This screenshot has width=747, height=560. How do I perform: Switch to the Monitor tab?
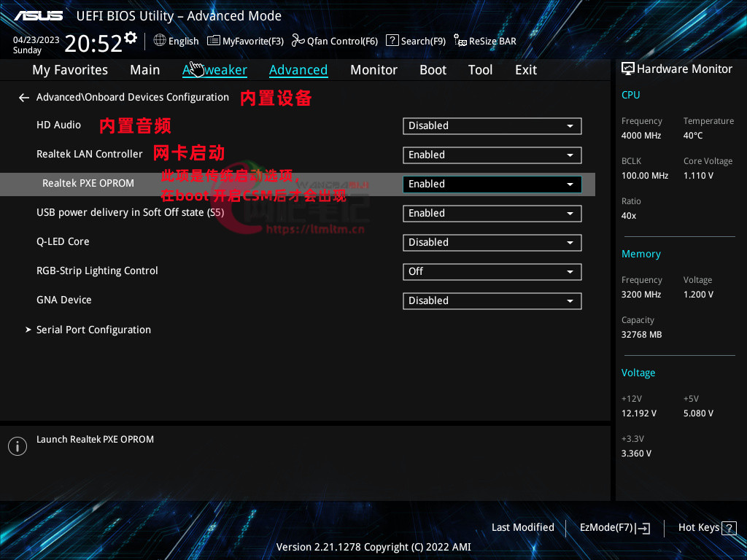[373, 70]
